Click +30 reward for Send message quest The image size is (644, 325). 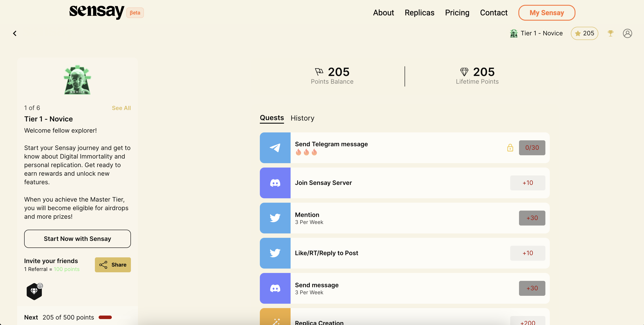point(532,288)
